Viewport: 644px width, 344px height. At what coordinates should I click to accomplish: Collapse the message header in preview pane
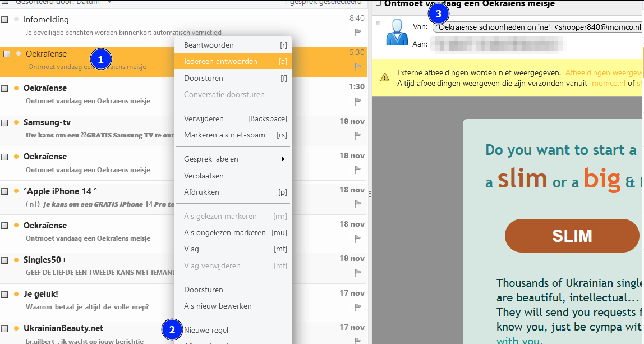tap(378, 3)
